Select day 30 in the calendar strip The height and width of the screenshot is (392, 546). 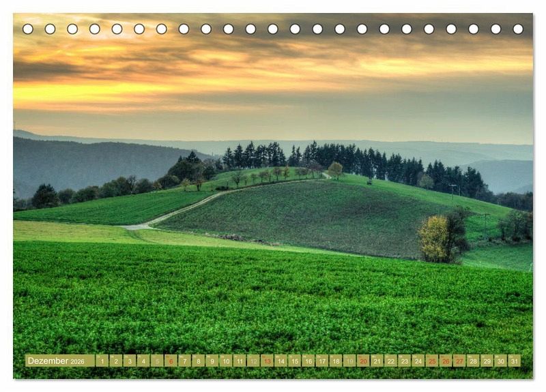[501, 361]
